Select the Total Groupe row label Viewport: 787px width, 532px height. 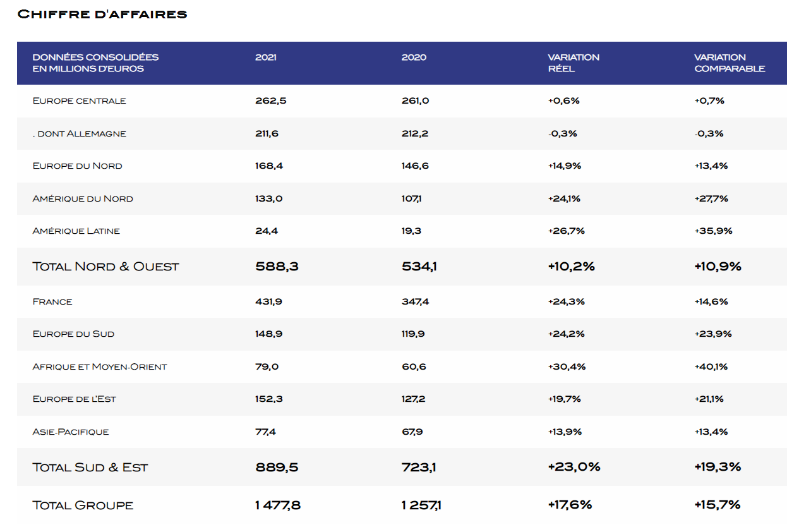click(83, 505)
